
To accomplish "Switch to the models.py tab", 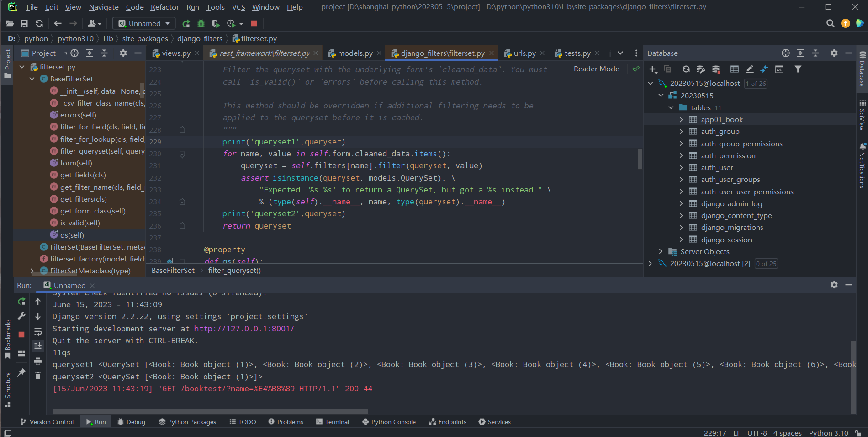I will pos(355,53).
